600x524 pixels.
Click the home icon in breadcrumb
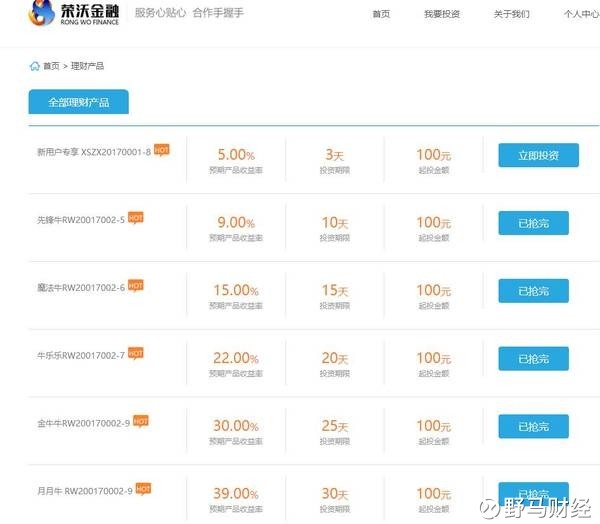(x=34, y=66)
